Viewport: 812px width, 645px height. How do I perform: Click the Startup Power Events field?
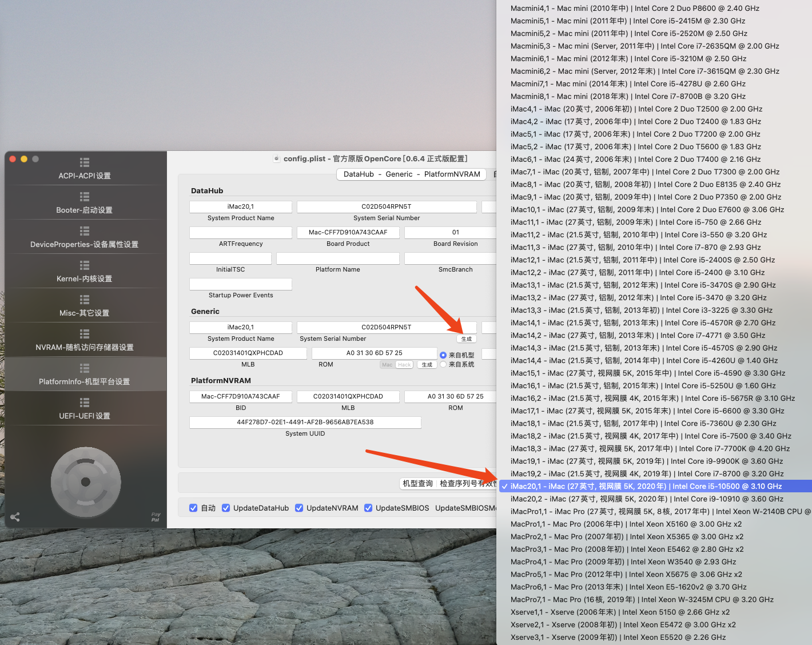click(241, 284)
